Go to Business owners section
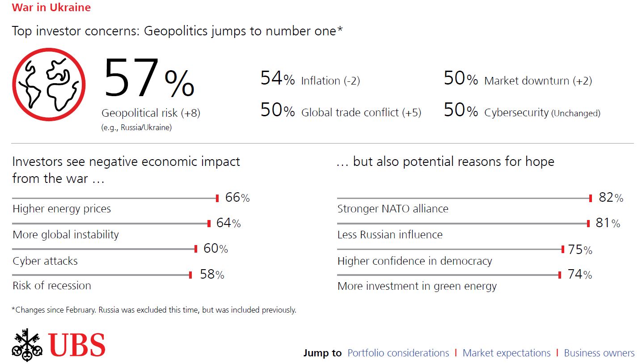Screen dimensions: 638x364 (x=599, y=353)
